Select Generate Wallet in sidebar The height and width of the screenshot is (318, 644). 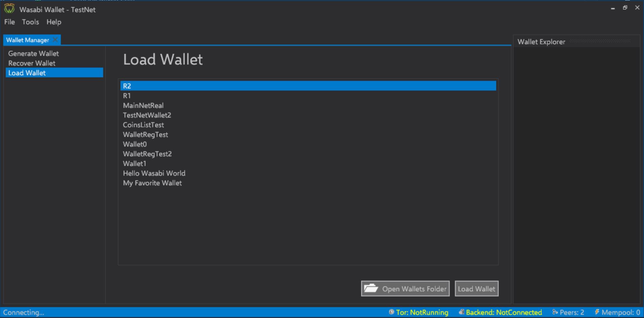click(x=54, y=53)
